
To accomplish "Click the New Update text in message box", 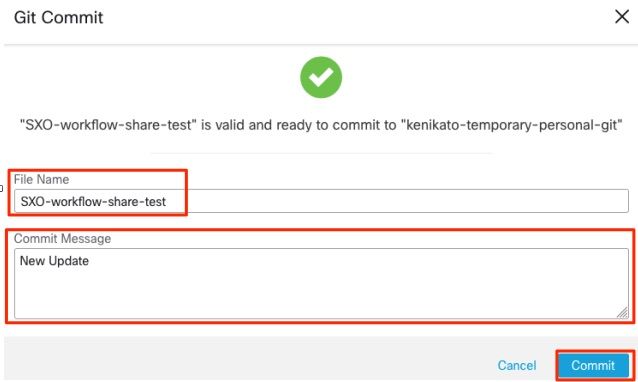I will tap(54, 261).
